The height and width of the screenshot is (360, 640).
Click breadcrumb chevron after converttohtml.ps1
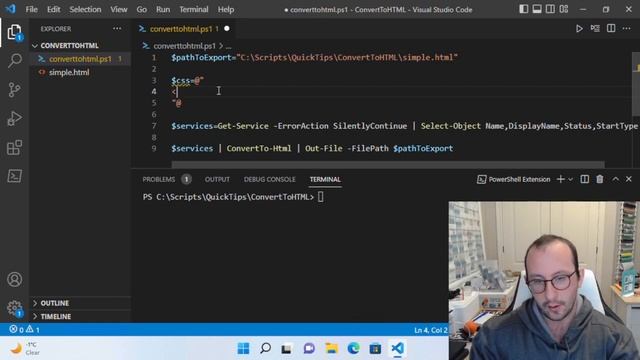click(221, 46)
